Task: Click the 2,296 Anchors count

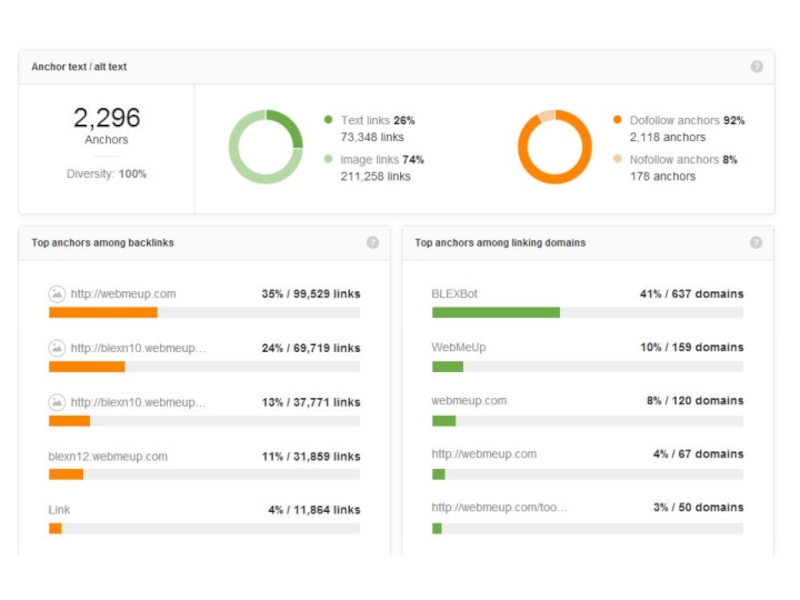Action: pos(106,119)
